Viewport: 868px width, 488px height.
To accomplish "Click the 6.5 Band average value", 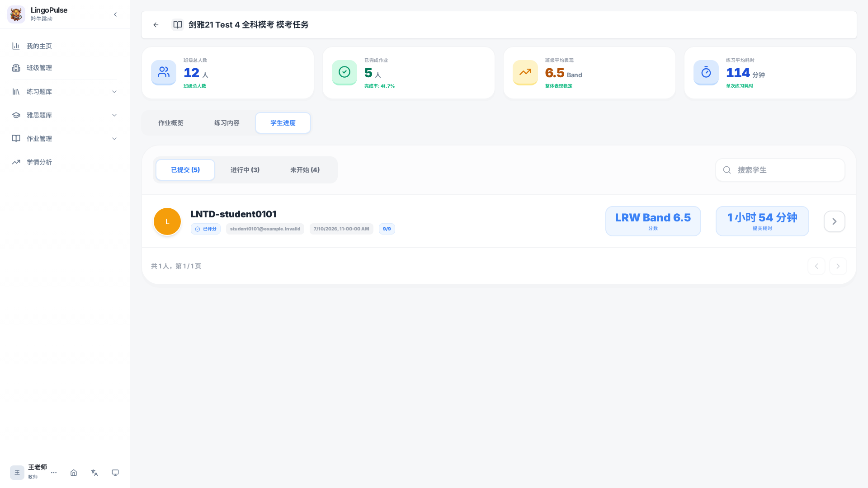I will click(x=563, y=73).
